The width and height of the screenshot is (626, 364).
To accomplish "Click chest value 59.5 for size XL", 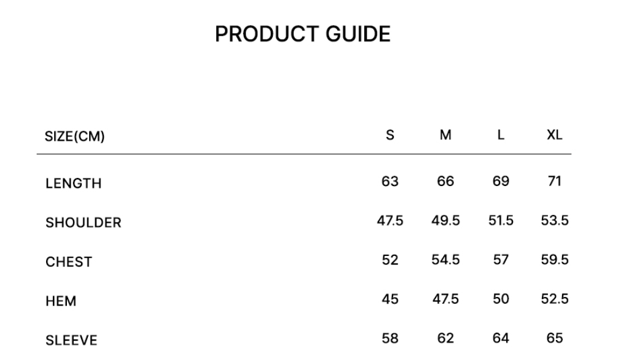I will point(554,260).
